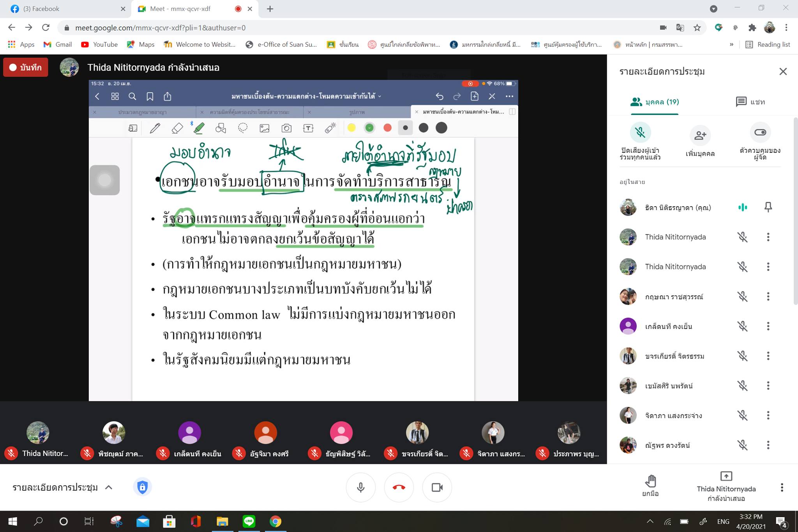Switch to the แชท chat tab
Screen dimensions: 798x532
(750, 102)
